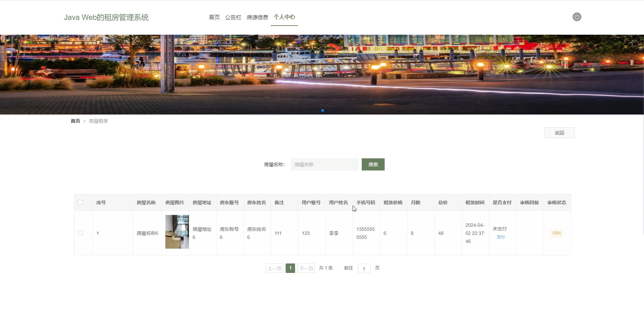Focus the go-to page number input
The image size is (644, 314).
click(x=364, y=269)
